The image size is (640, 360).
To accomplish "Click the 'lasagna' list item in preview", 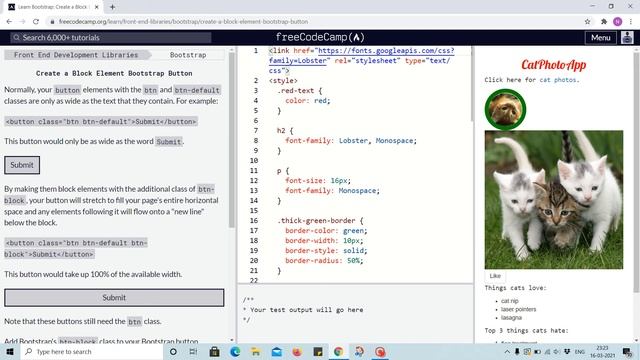I will coord(511,318).
